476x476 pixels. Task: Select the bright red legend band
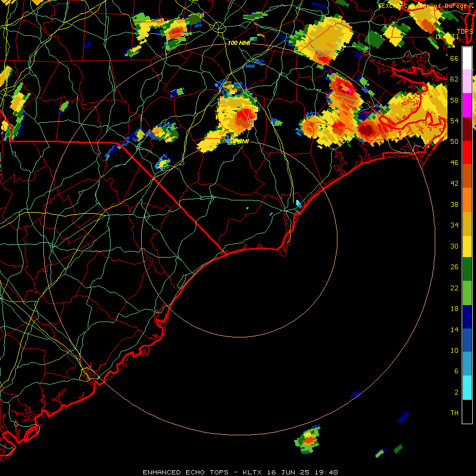coord(467,152)
